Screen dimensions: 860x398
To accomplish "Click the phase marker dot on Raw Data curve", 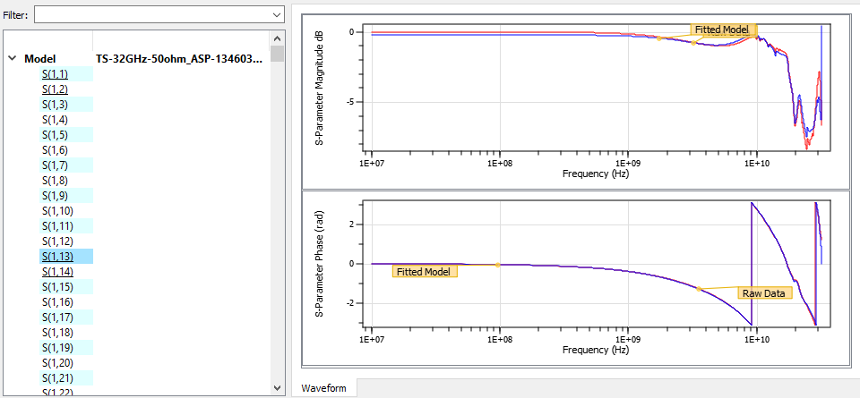I will (698, 288).
